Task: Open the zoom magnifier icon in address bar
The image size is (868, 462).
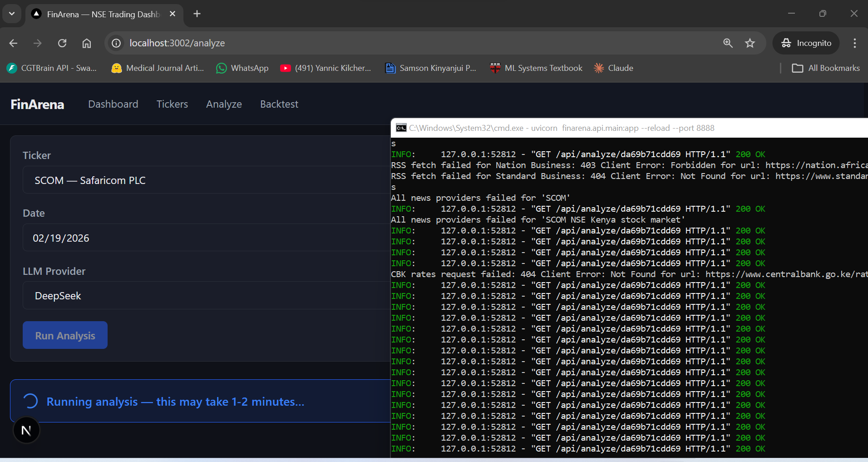Action: [x=728, y=43]
